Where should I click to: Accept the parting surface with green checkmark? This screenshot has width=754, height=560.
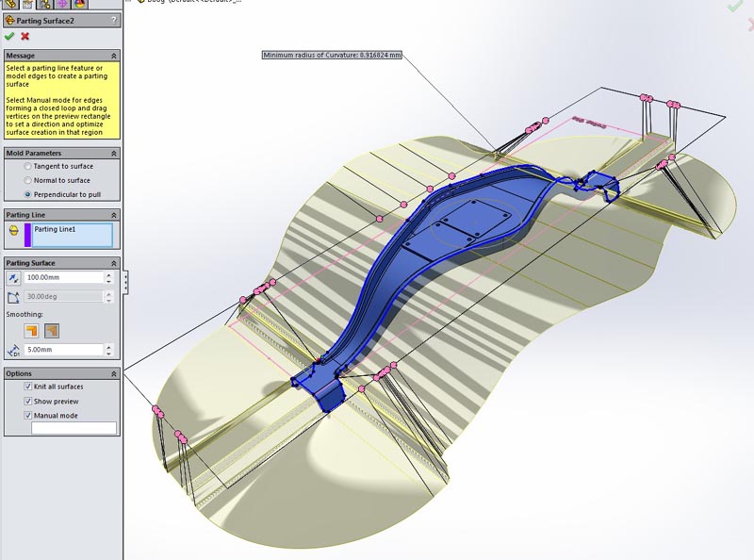pyautogui.click(x=9, y=36)
